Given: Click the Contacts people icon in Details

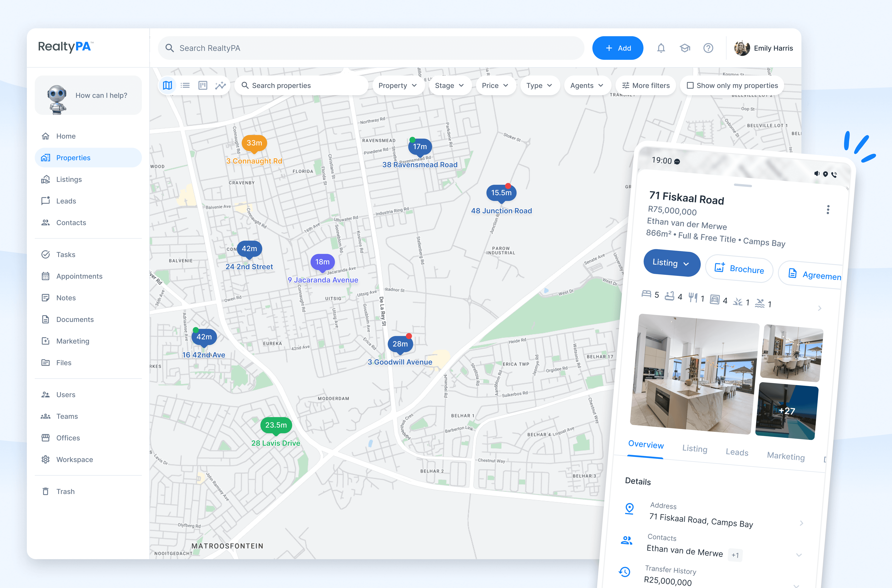Looking at the screenshot, I should pyautogui.click(x=626, y=540).
